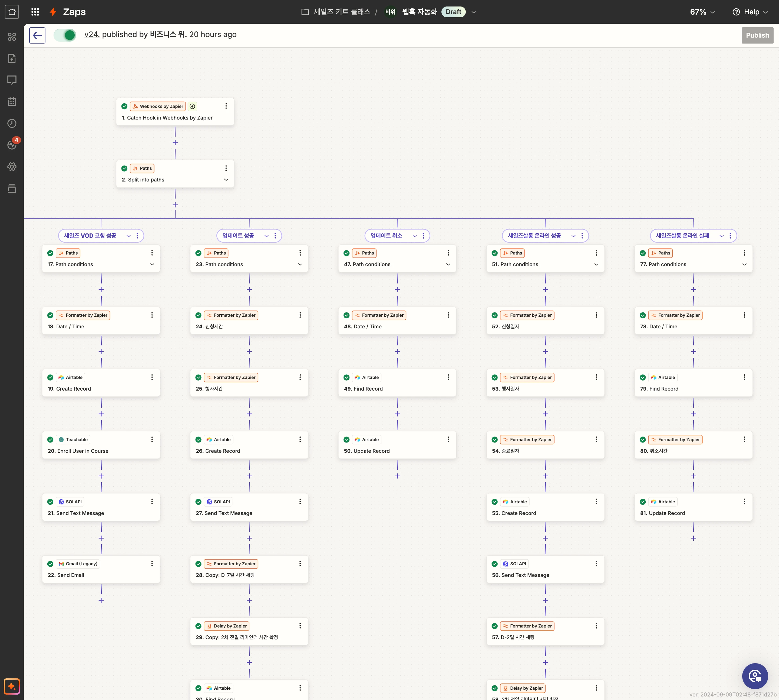Expand 51. Path conditions chevron
The width and height of the screenshot is (779, 700).
point(596,265)
